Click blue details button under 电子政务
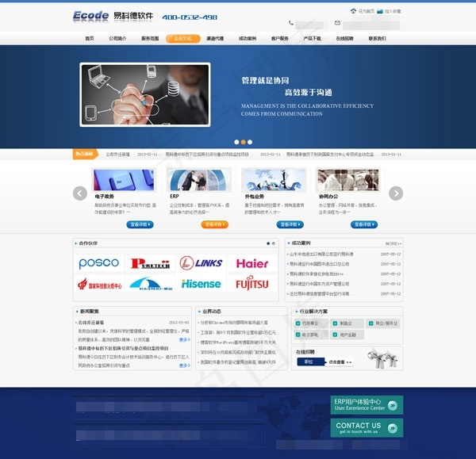This screenshot has height=459, width=476. coord(140,224)
